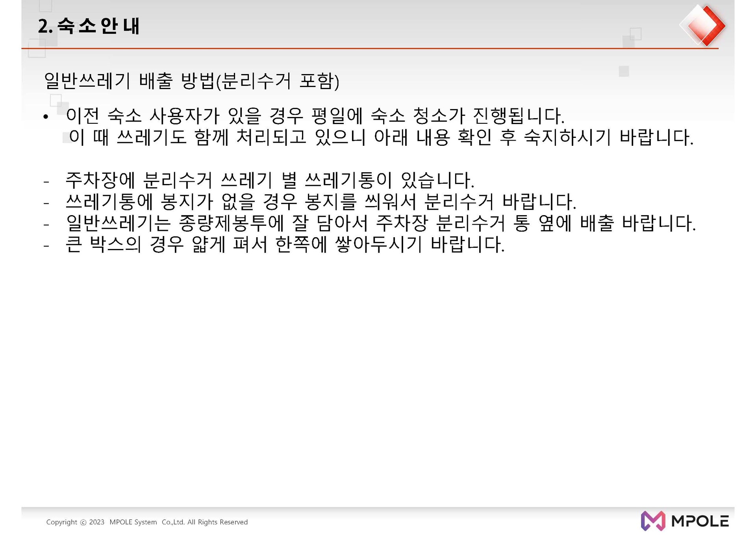The height and width of the screenshot is (535, 756).
Task: Click the heading '일반쓰레기 배출 방법(분리수거 포함)'
Action: (x=192, y=81)
